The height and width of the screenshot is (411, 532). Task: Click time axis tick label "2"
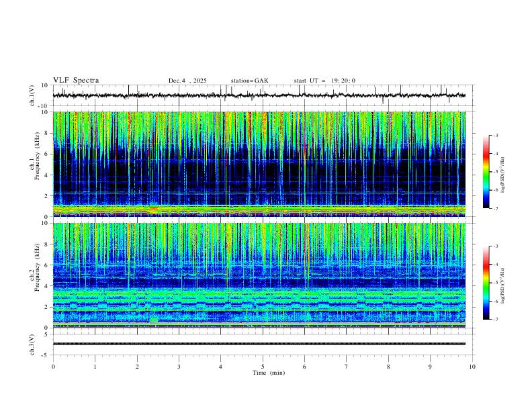coord(137,367)
